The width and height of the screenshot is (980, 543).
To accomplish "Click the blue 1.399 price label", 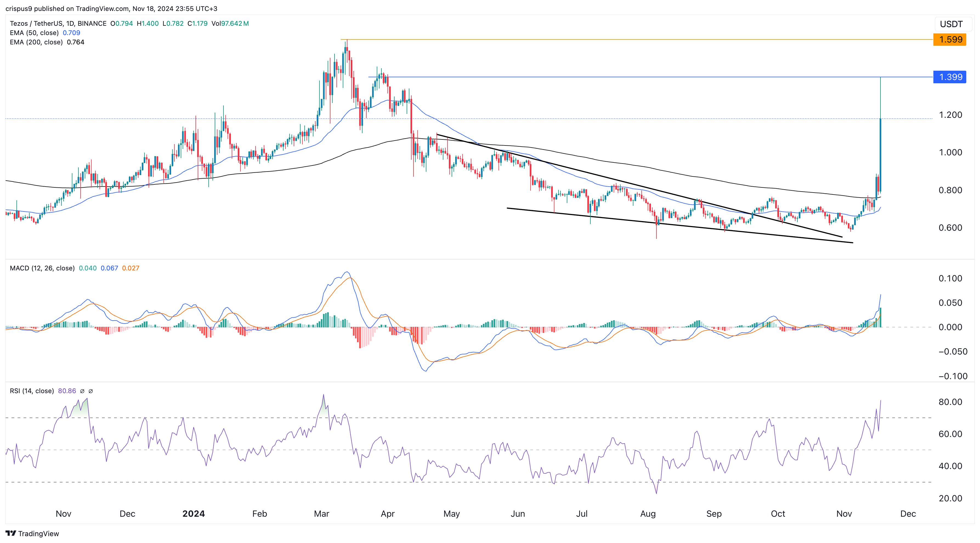I will point(950,77).
